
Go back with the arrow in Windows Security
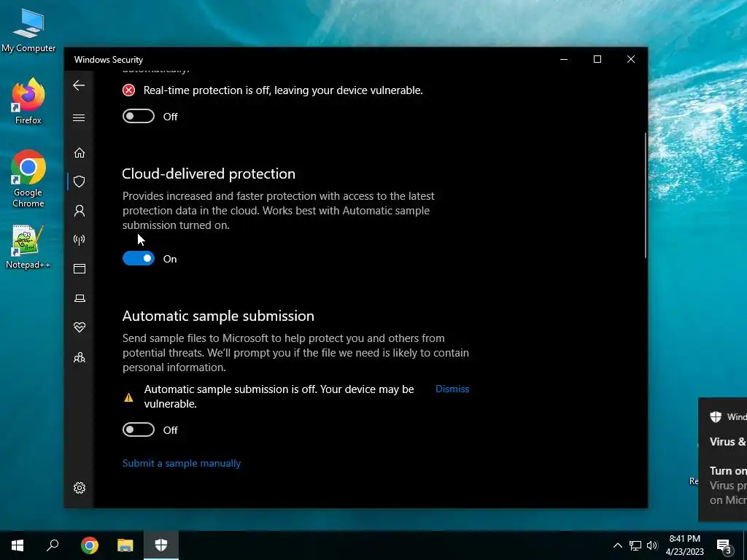[x=79, y=85]
